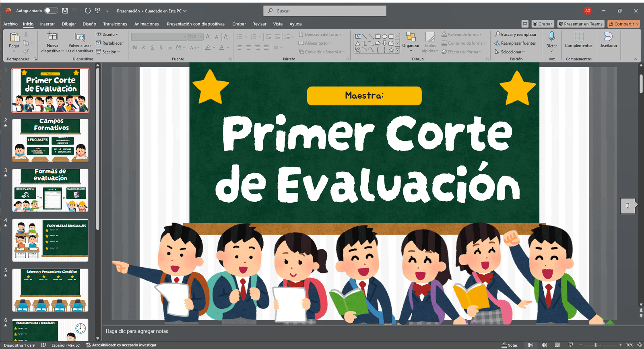This screenshot has width=644, height=349.
Task: Click the Pegar clipboard icon
Action: pyautogui.click(x=14, y=37)
